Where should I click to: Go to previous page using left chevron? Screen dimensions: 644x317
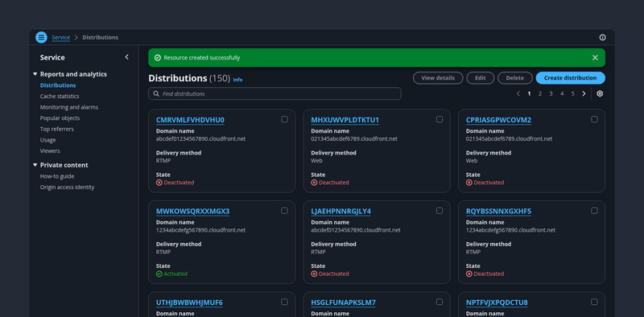click(x=518, y=93)
